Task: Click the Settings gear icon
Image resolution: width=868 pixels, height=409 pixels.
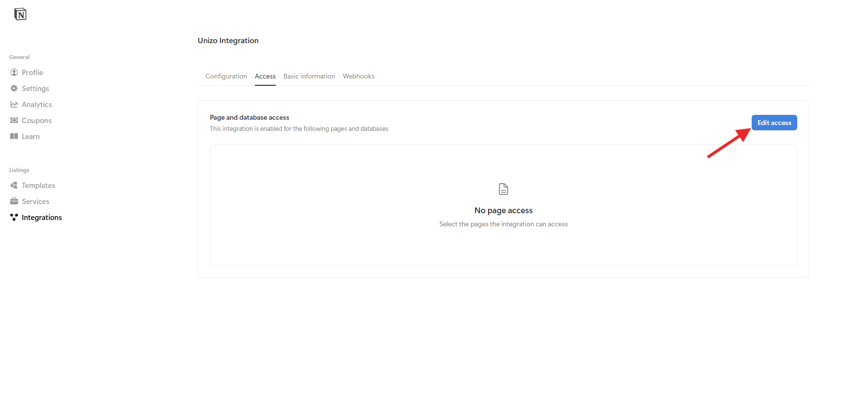Action: (14, 88)
